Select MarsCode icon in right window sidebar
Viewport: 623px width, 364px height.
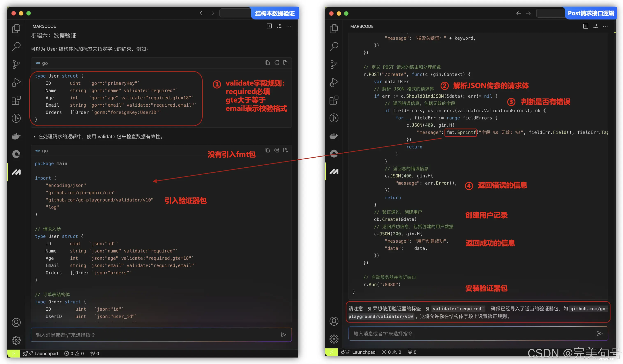click(x=334, y=172)
